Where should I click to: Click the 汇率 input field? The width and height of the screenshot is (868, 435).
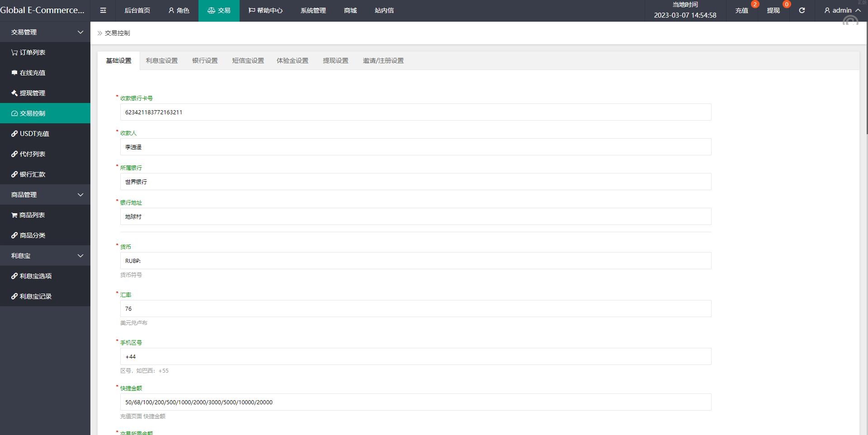[x=415, y=309]
